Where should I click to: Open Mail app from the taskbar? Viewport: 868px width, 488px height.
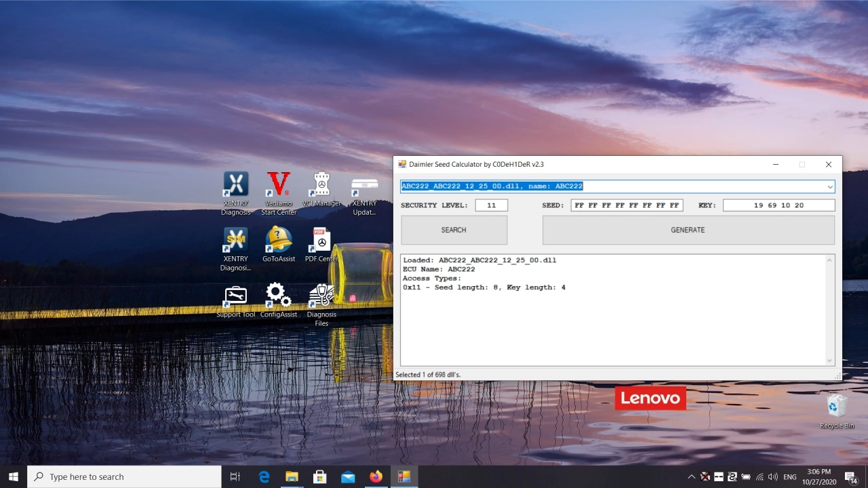[x=348, y=476]
